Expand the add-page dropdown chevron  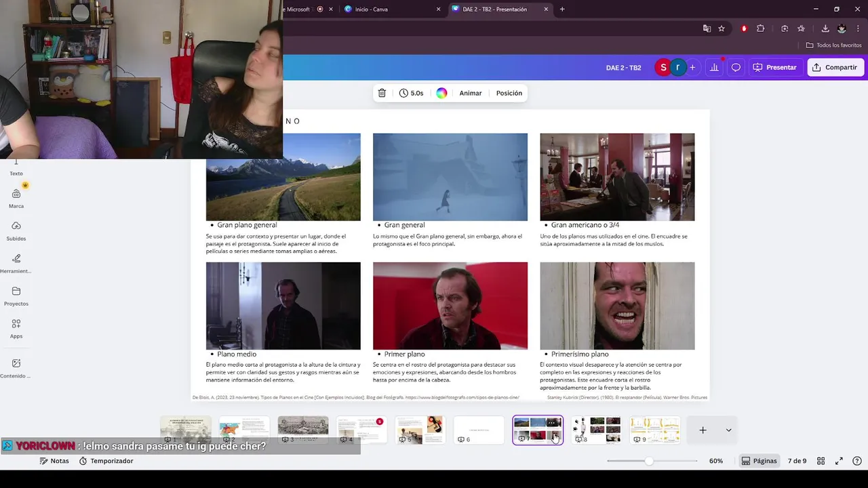tap(728, 430)
